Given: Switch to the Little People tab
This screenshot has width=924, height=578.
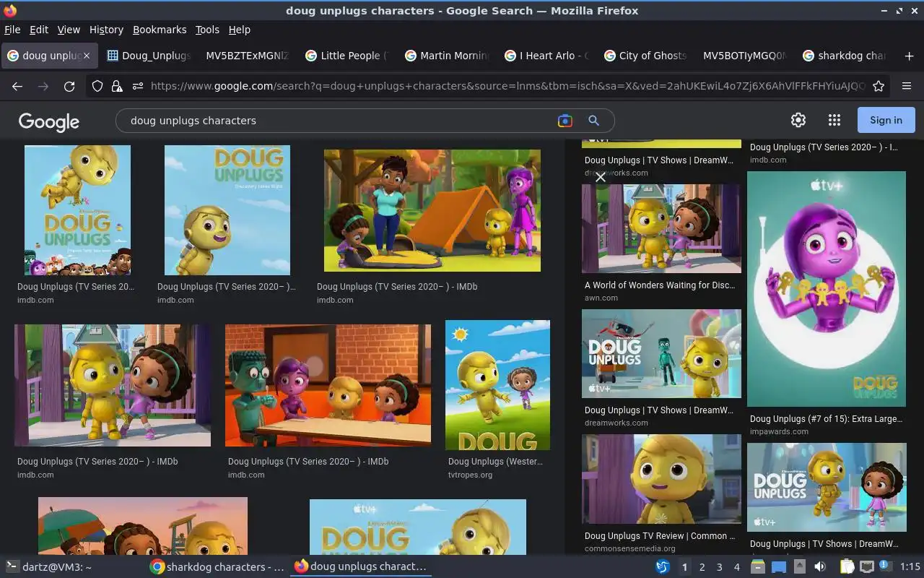Looking at the screenshot, I should (x=347, y=56).
